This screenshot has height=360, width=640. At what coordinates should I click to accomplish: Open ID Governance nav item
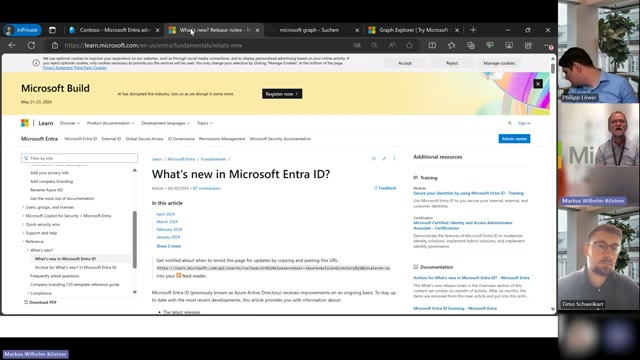pyautogui.click(x=181, y=139)
